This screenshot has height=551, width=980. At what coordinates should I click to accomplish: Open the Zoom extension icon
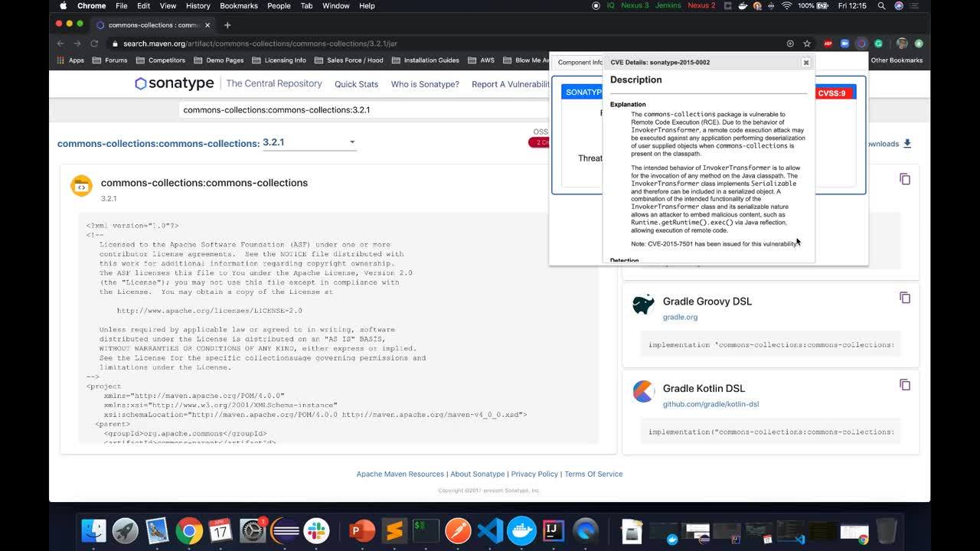tap(844, 44)
